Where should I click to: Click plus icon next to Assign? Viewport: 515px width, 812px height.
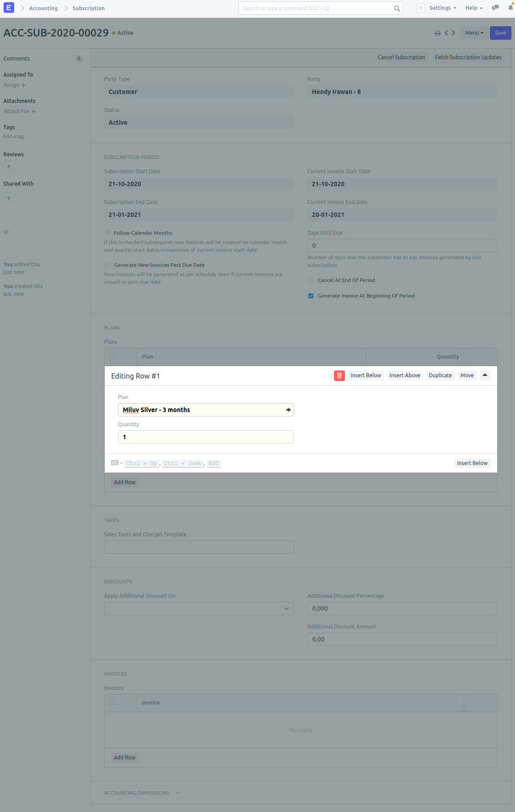coord(23,85)
